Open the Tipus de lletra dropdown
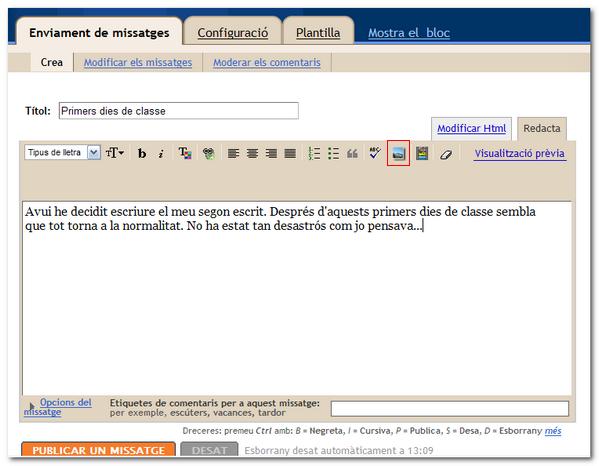 click(x=63, y=153)
